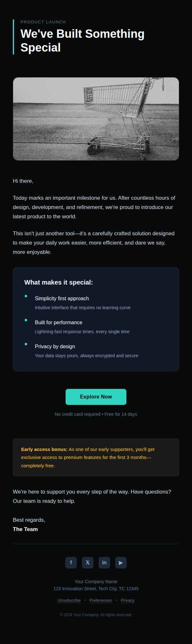Select the "Simplicity first approach" feature
192x644 pixels.
[x=62, y=298]
